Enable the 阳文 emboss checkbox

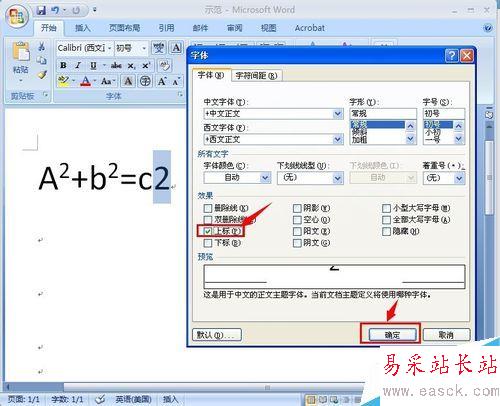click(x=297, y=231)
